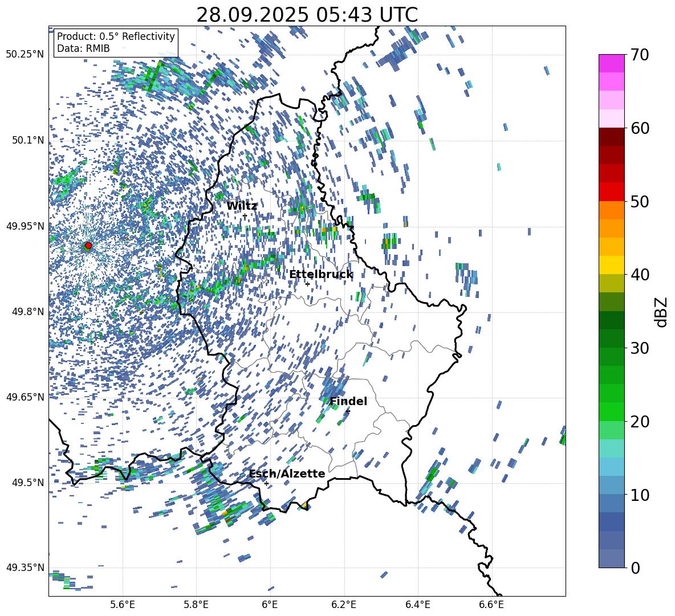Click the 5.8°E longitude label
The image size is (675, 616).
(x=196, y=605)
